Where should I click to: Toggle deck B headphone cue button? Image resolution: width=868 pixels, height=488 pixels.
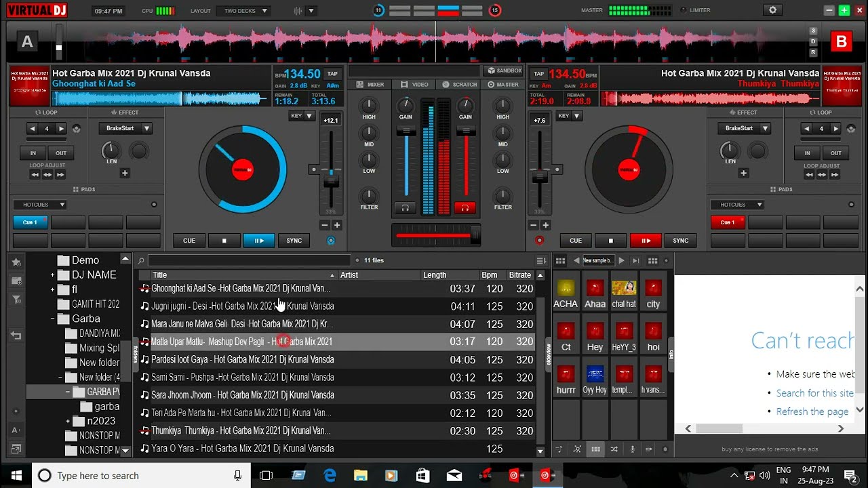(465, 207)
